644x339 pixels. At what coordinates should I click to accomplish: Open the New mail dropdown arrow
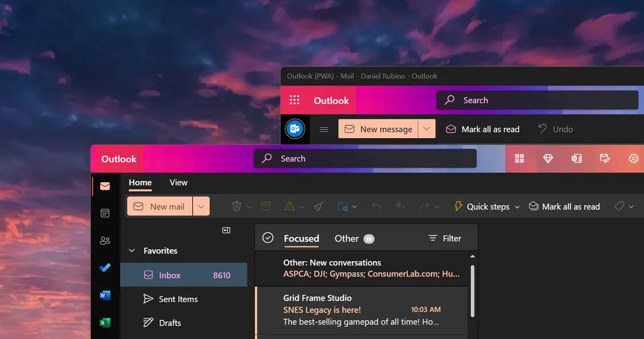tap(201, 206)
